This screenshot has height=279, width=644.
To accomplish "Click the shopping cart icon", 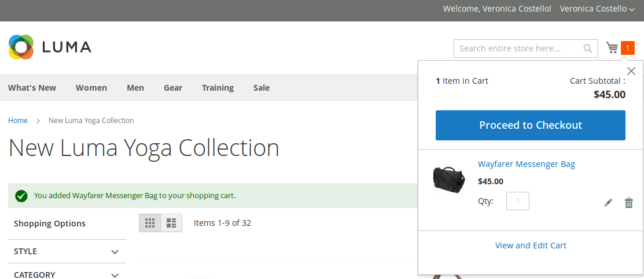I will (x=612, y=48).
